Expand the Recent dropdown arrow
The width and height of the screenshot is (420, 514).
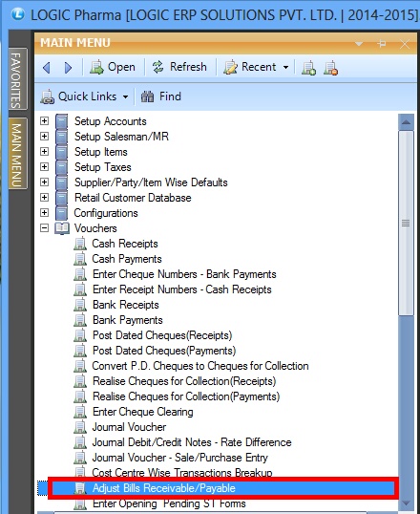click(286, 68)
